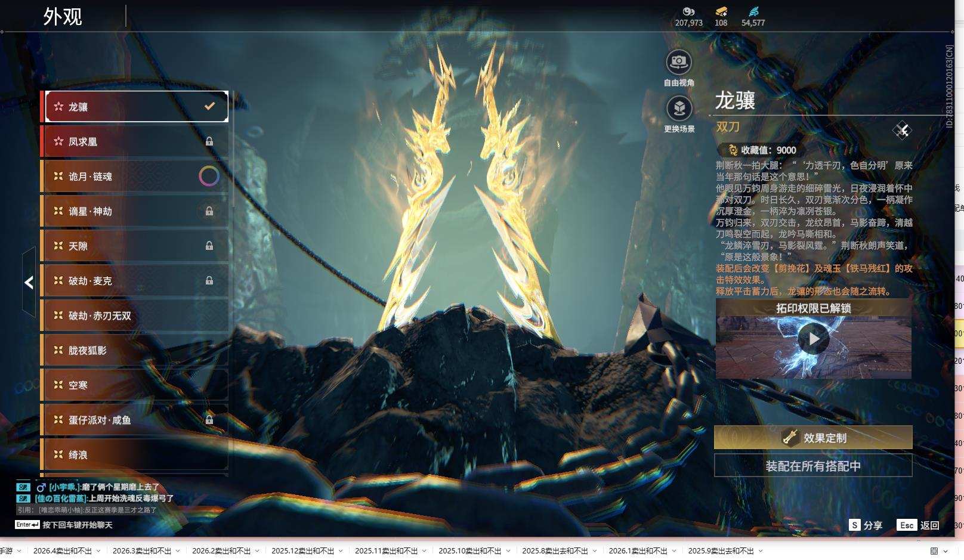Open dropdown arrow of 2025.10卖出和不出 sheet tab
Image resolution: width=964 pixels, height=560 pixels.
[x=508, y=551]
